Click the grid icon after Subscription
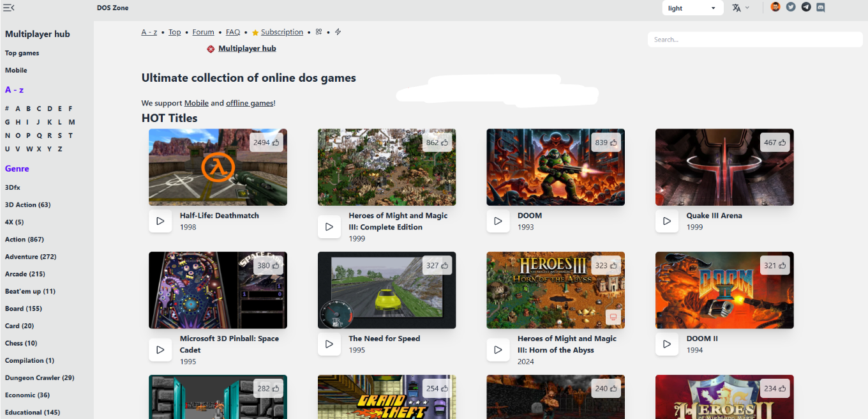868x419 pixels. click(319, 31)
